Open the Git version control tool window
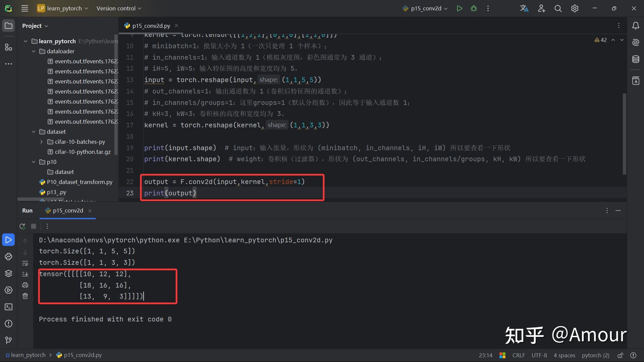644x362 pixels. [8, 340]
